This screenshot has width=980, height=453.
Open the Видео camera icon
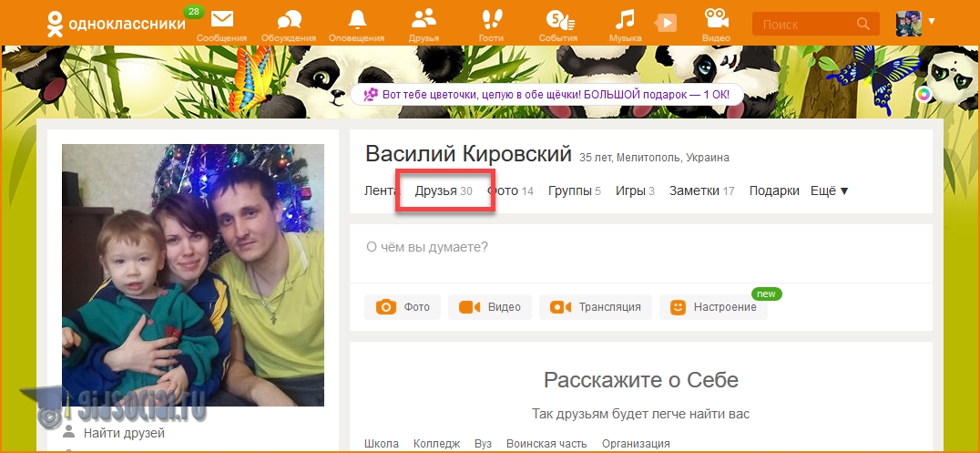pyautogui.click(x=716, y=20)
